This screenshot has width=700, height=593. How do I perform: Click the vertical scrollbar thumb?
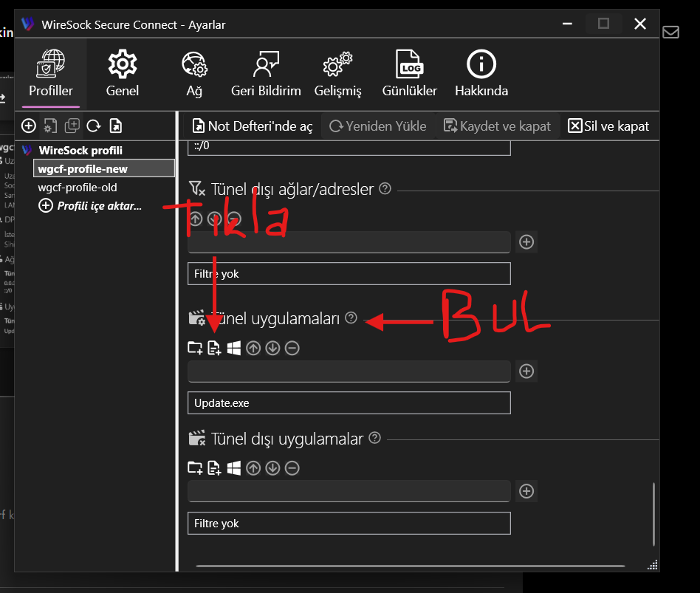653,514
